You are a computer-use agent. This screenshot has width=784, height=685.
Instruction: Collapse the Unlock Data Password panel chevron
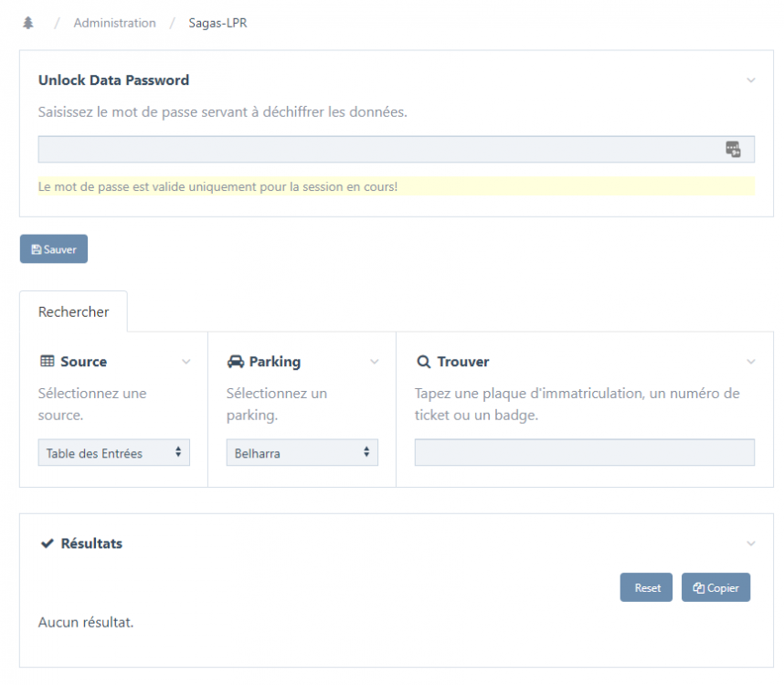(750, 80)
